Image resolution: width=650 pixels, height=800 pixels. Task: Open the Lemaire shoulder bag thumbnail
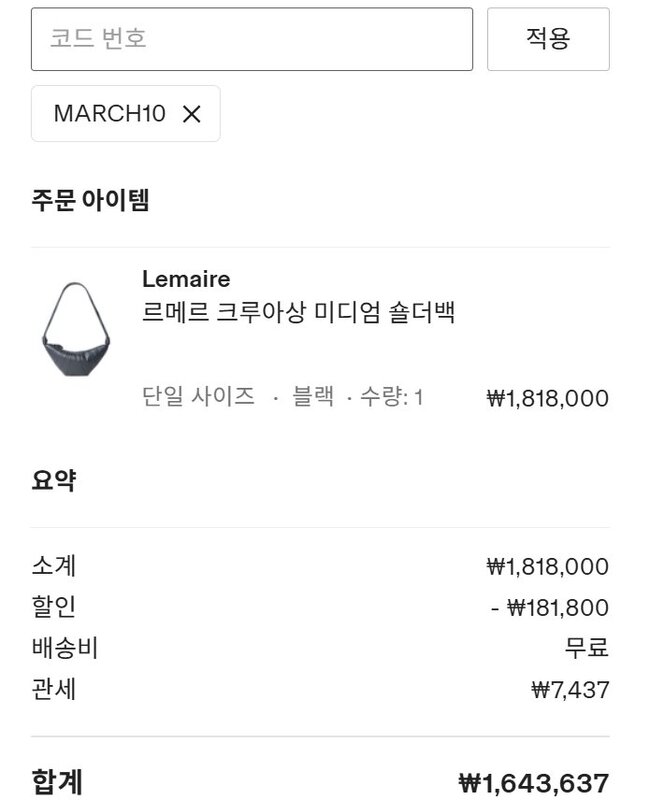pos(75,327)
